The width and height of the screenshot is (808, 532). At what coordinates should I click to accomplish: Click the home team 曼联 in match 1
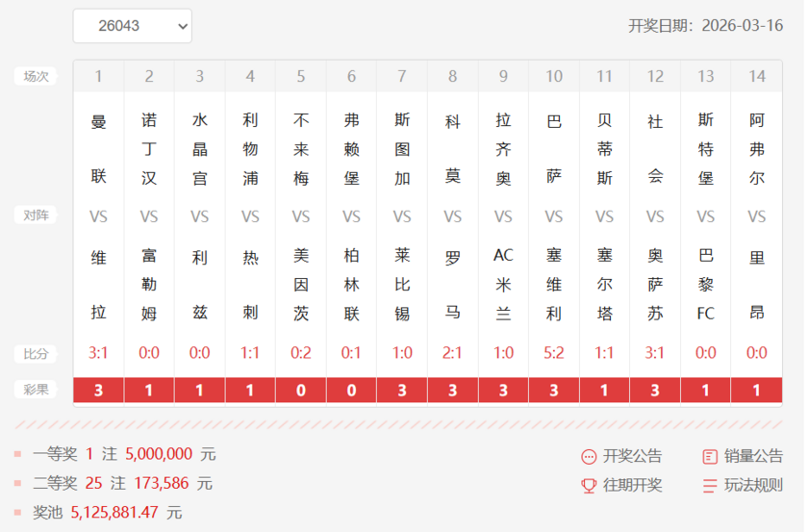(98, 149)
